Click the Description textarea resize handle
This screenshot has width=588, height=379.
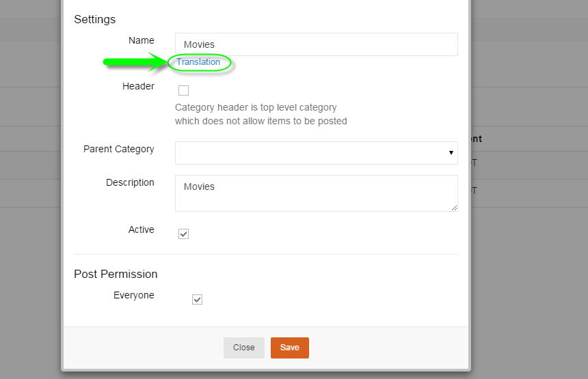point(454,208)
